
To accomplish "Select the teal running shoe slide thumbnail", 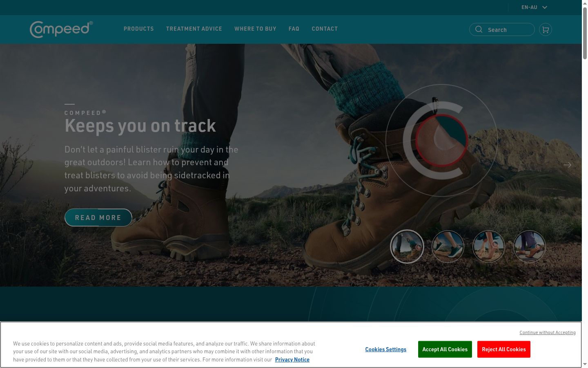I will pyautogui.click(x=448, y=247).
